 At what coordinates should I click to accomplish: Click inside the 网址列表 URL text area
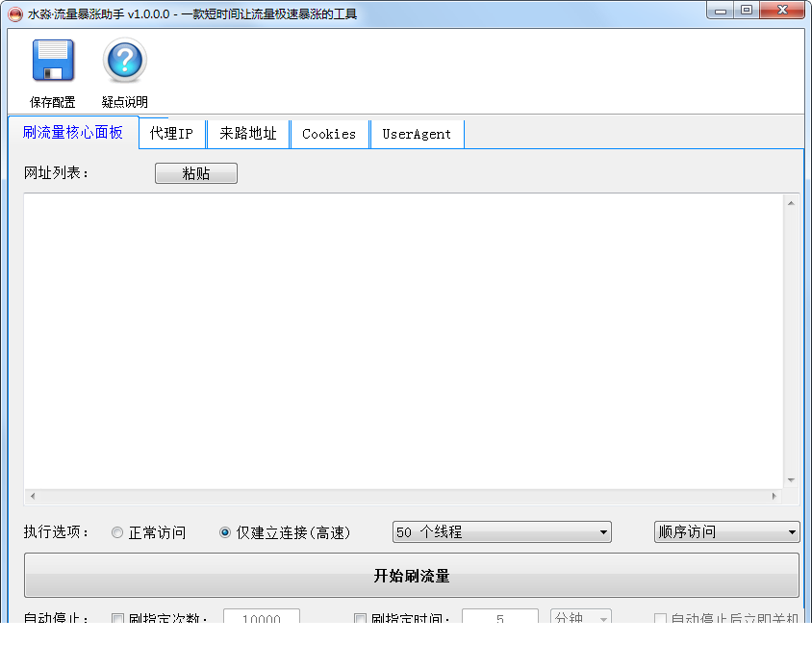coord(403,341)
